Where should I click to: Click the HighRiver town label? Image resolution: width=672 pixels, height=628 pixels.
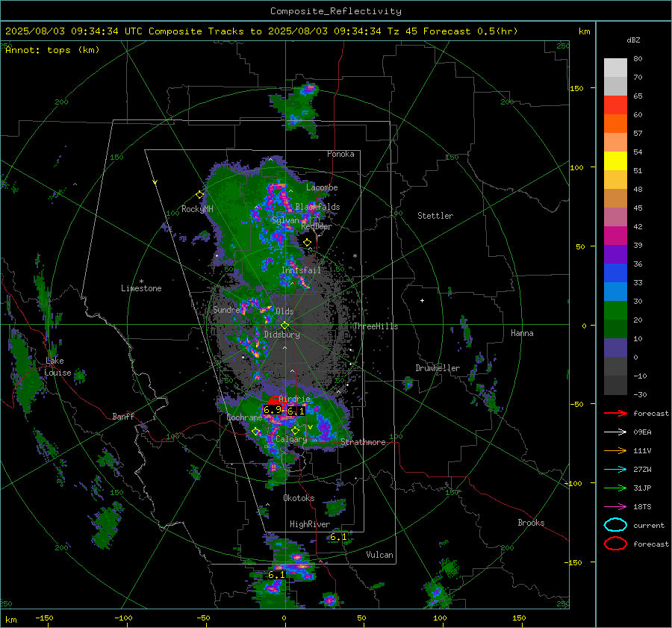pos(310,524)
